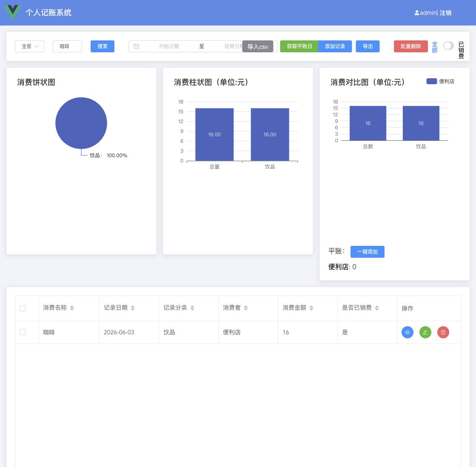Delete the 咖啡 record with trash icon
Image resolution: width=476 pixels, height=467 pixels.
tap(443, 332)
